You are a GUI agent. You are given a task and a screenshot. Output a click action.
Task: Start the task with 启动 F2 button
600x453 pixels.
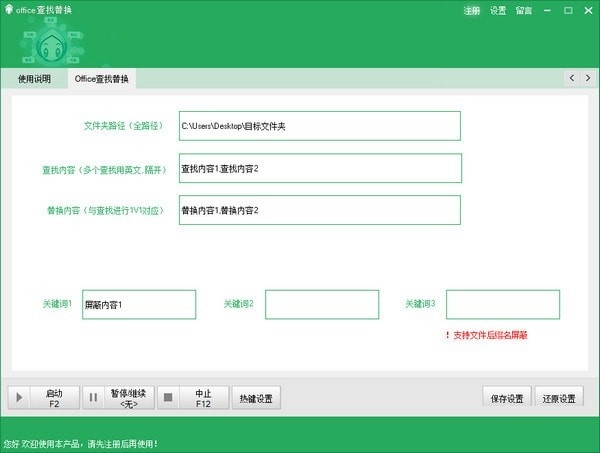coord(44,398)
